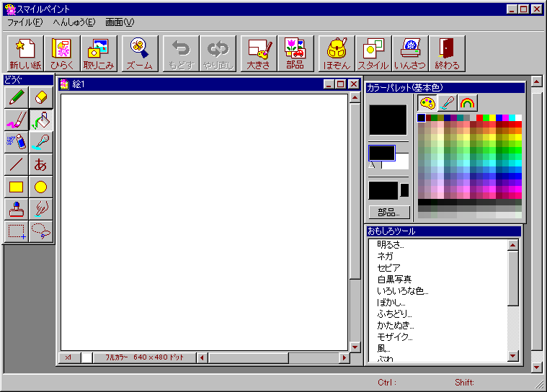Choose the yellow rectangle shape tool
Image resolution: width=547 pixels, height=392 pixels.
click(x=16, y=187)
